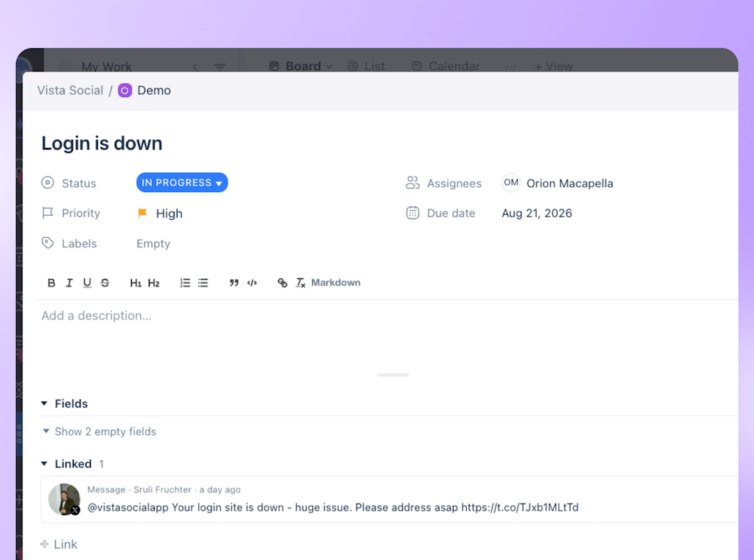This screenshot has height=560, width=754.
Task: Click the Priority flag outline icon
Action: click(48, 213)
